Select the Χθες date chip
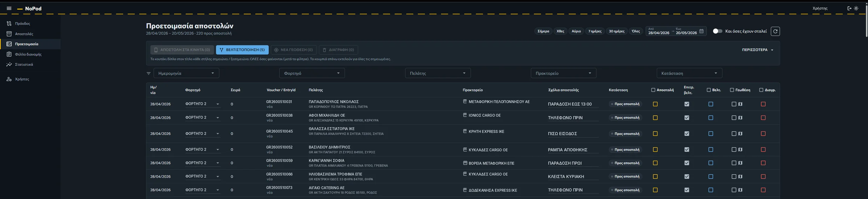 tap(560, 31)
